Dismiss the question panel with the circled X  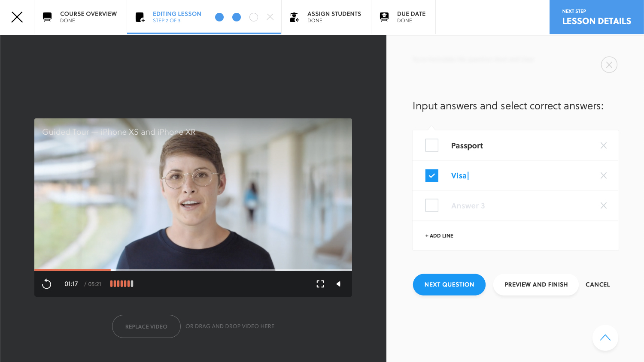point(609,65)
